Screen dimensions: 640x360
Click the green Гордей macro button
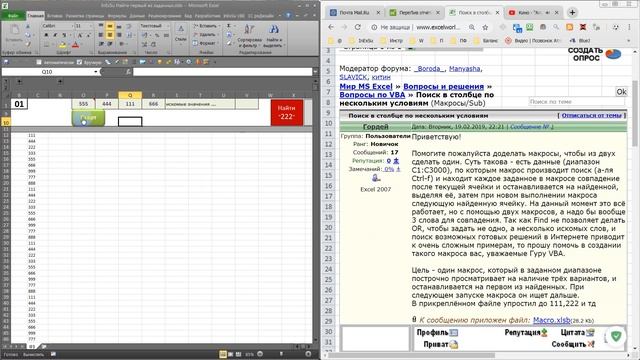coord(88,118)
